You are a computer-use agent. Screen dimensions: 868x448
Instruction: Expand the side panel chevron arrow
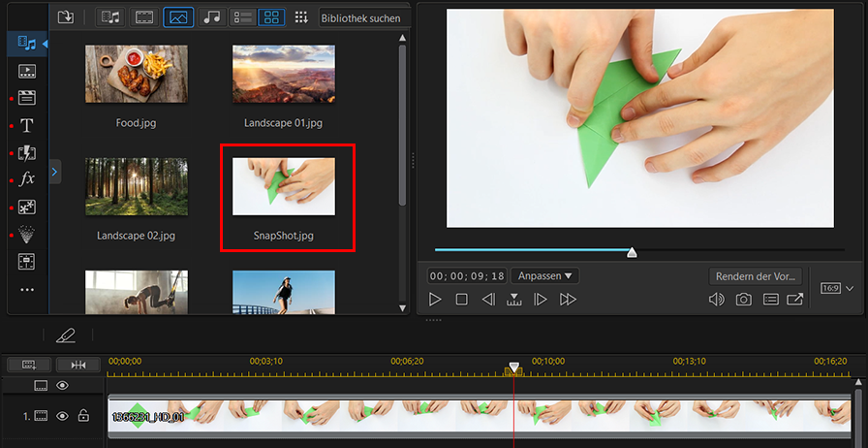pos(54,172)
